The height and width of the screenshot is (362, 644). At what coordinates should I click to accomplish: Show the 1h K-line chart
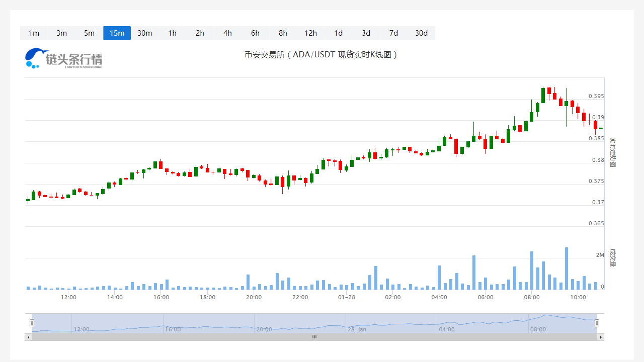(x=172, y=33)
